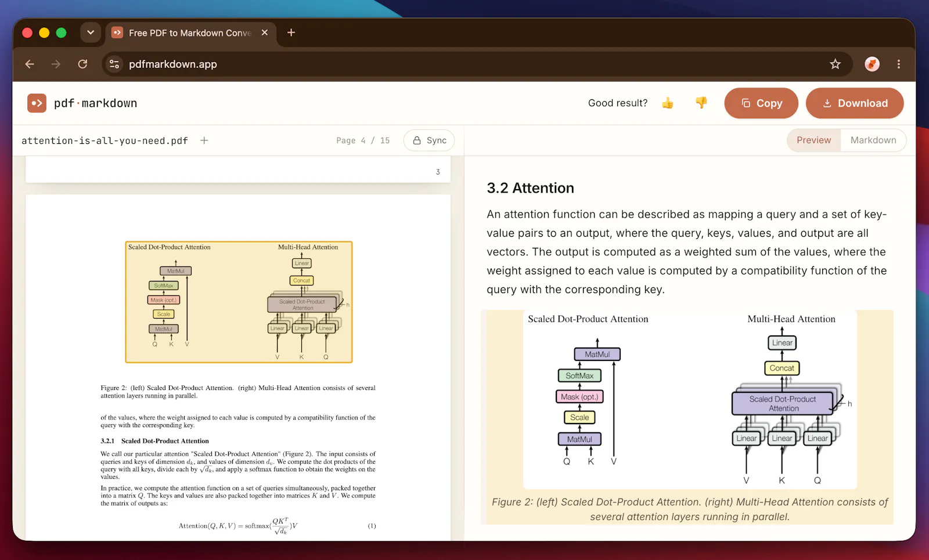Switch to the Preview tab

tap(813, 140)
